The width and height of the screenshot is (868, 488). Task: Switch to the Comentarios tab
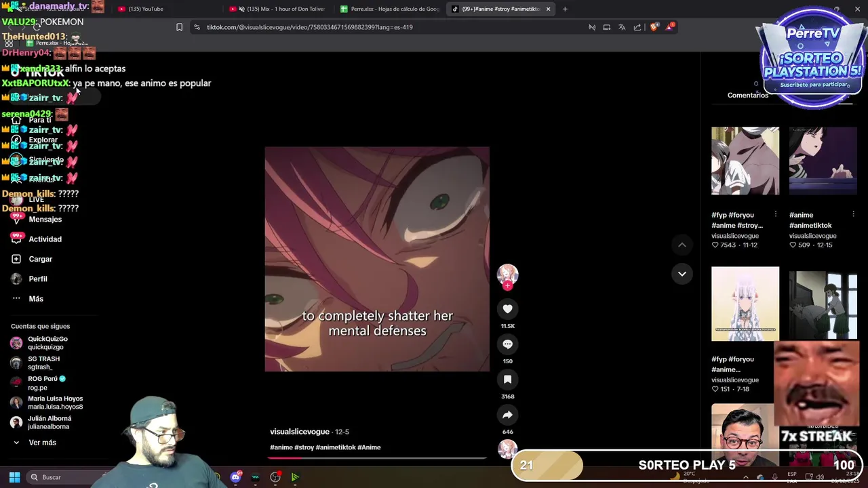748,96
